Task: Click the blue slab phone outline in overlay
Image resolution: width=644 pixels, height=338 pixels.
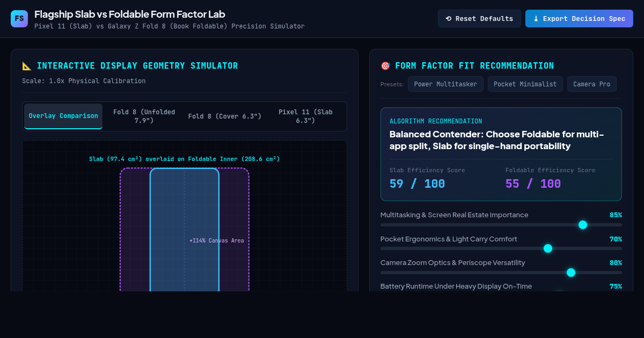Action: coord(185,230)
